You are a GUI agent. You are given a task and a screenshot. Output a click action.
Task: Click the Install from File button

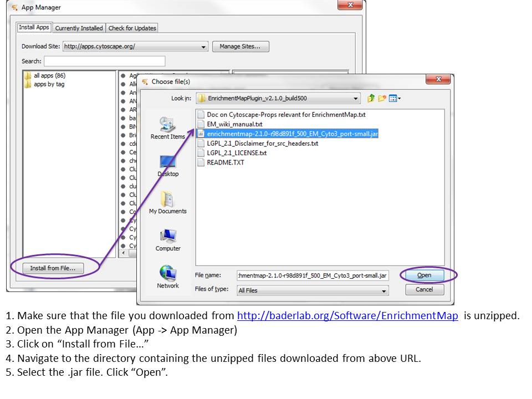point(53,268)
